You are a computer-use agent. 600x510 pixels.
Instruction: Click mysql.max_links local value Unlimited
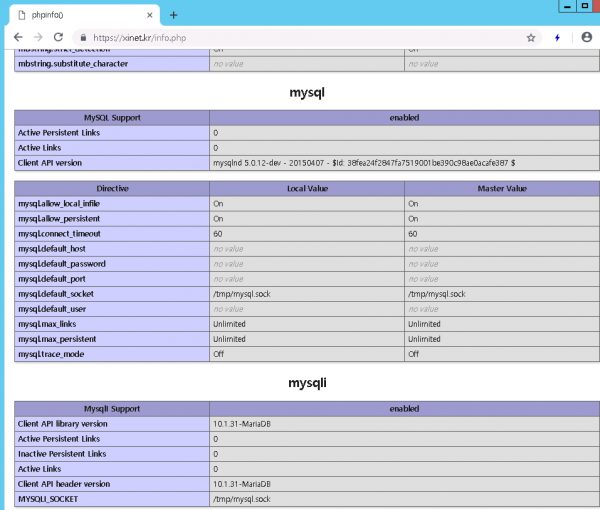click(229, 324)
